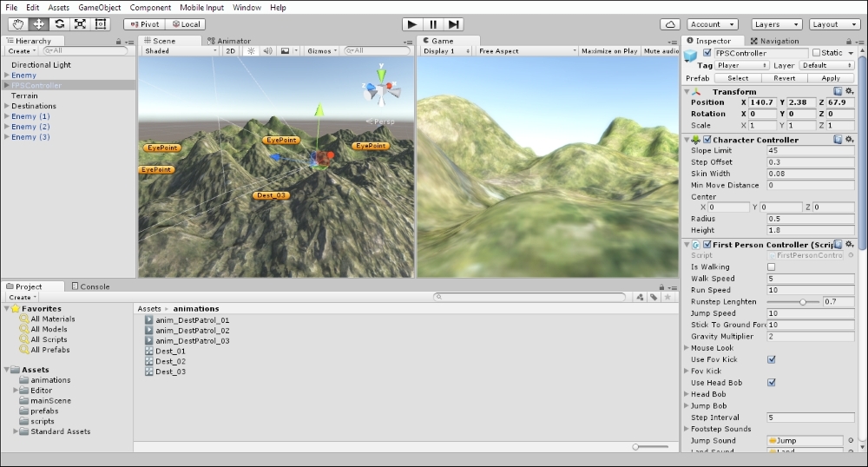Toggle scene effects image icon
Viewport: 868px width, 467px height.
coord(285,51)
